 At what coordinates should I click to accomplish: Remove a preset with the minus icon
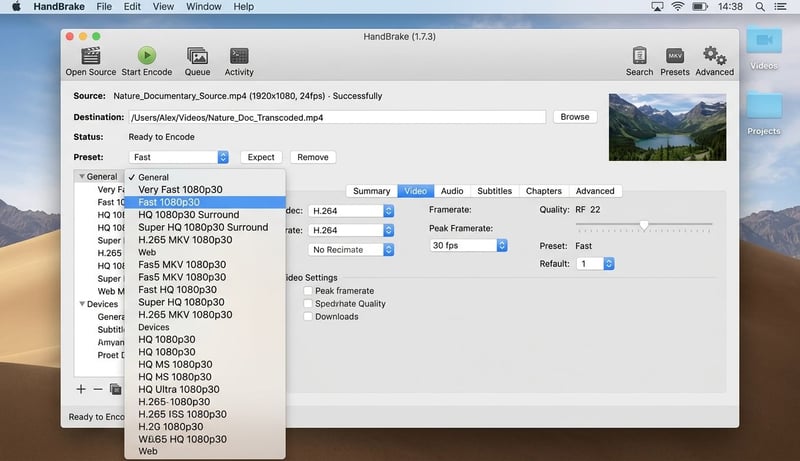pyautogui.click(x=98, y=389)
